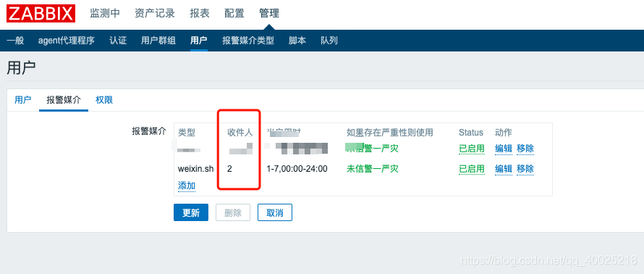Open the 监测中 top menu

[105, 13]
